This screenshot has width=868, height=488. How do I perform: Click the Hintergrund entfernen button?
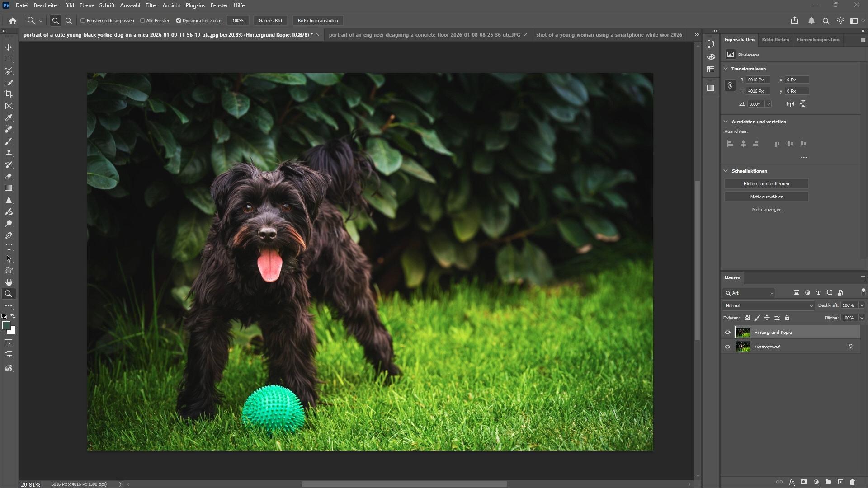click(766, 183)
